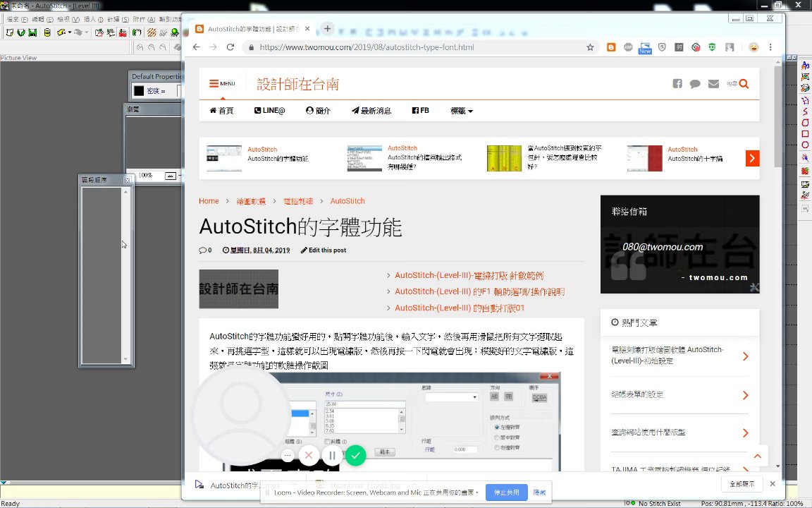The height and width of the screenshot is (508, 812).
Task: Reload the browser page
Action: (x=230, y=47)
